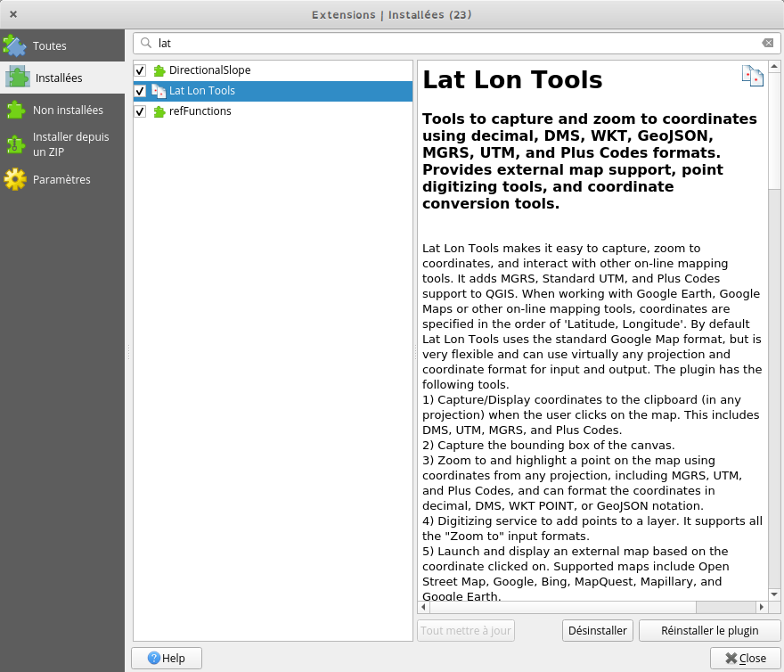Switch to the Non installées tab

click(x=68, y=110)
